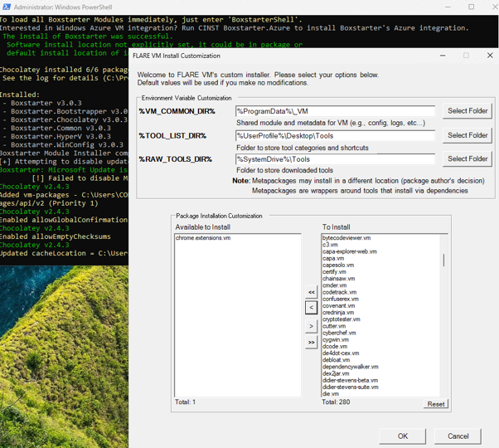This screenshot has width=499, height=448.
Task: Close the FLARE VM Install Customization dialog
Action: click(x=490, y=56)
